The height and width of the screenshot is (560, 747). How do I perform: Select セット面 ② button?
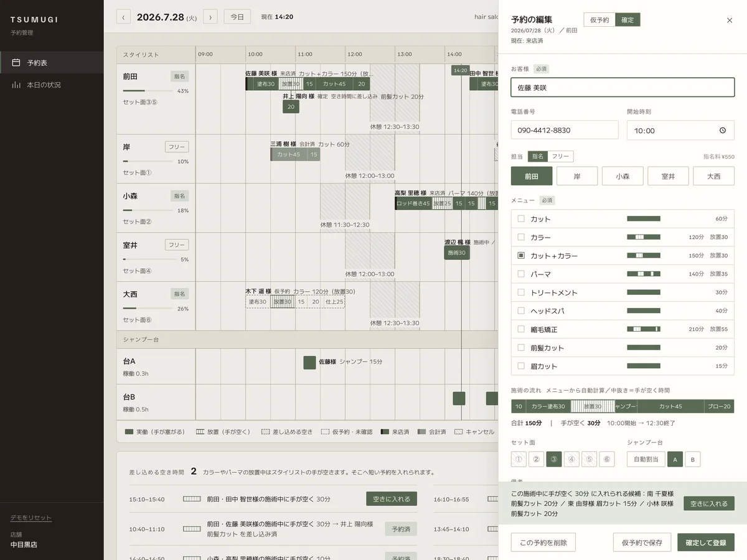coord(537,459)
